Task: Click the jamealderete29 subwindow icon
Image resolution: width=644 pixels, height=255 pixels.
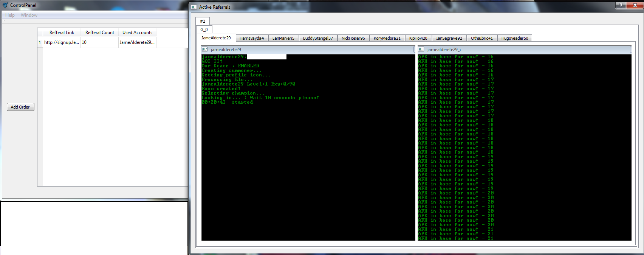Action: click(x=204, y=49)
